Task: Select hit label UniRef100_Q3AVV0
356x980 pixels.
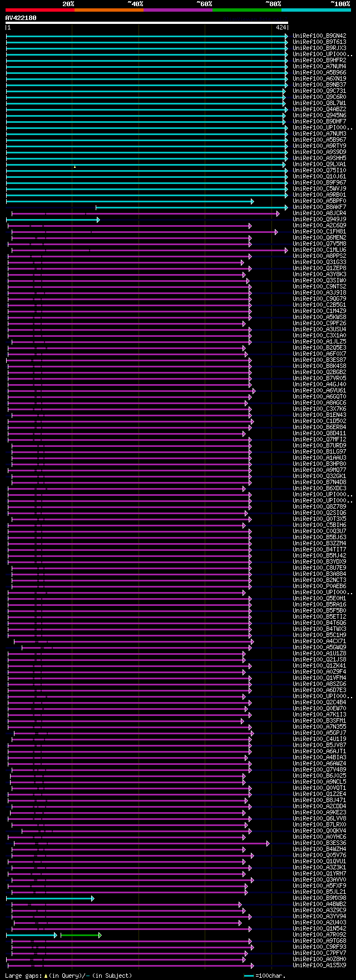Action: [319, 880]
